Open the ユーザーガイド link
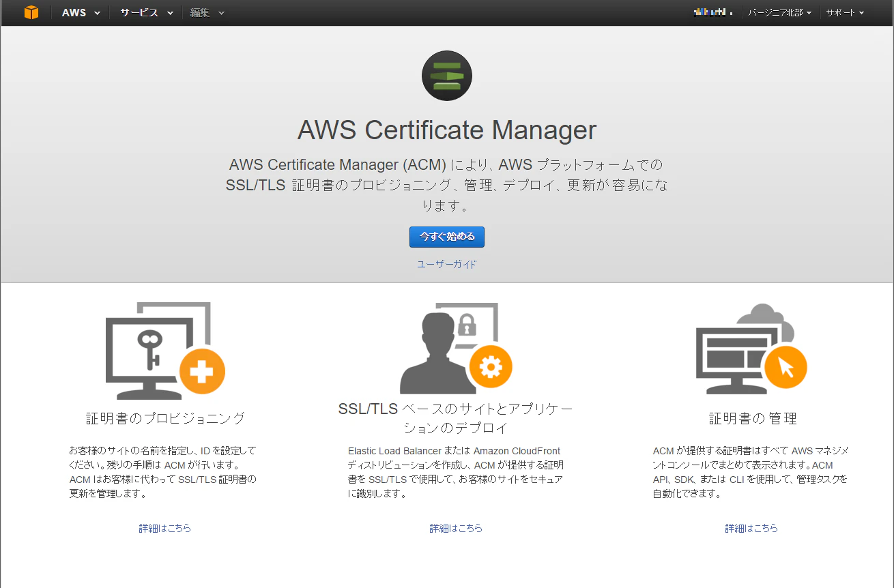894x588 pixels. click(447, 264)
